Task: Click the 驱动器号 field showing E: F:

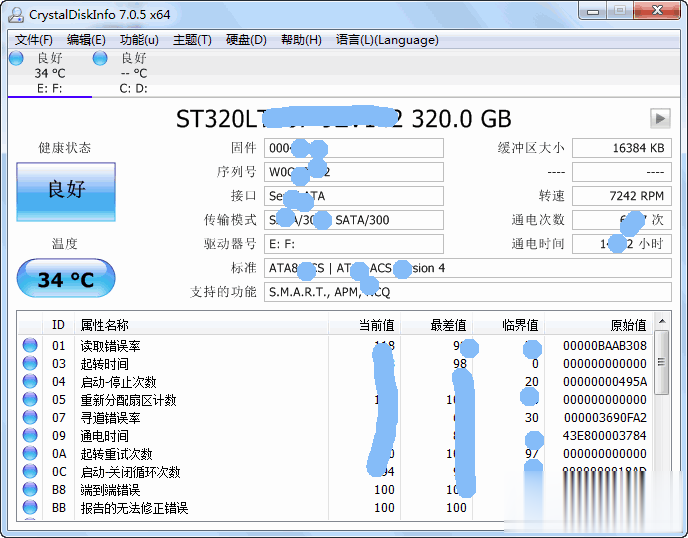Action: 354,244
